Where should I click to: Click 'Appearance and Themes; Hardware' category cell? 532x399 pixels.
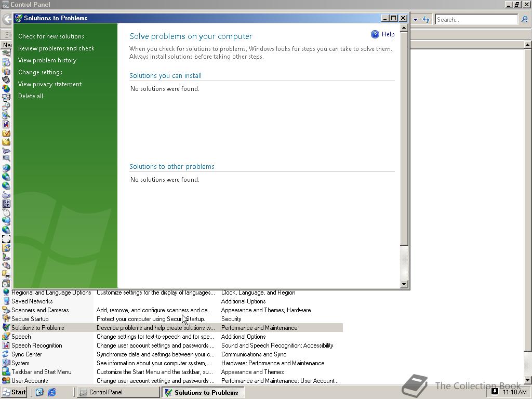point(266,310)
